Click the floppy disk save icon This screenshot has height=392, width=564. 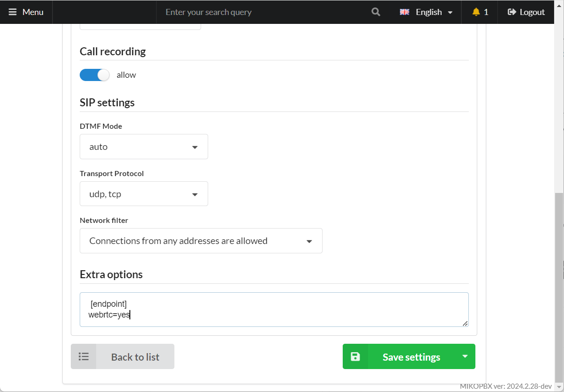[355, 357]
